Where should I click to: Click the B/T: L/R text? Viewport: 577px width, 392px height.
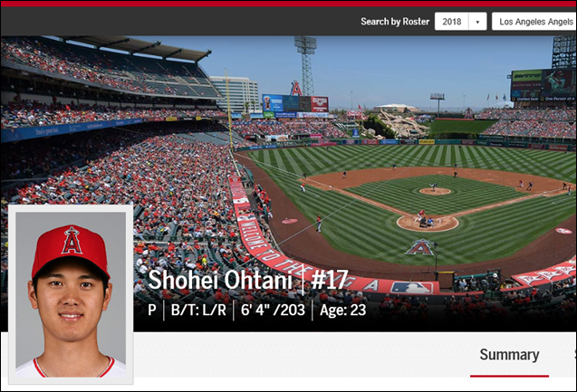(x=198, y=310)
